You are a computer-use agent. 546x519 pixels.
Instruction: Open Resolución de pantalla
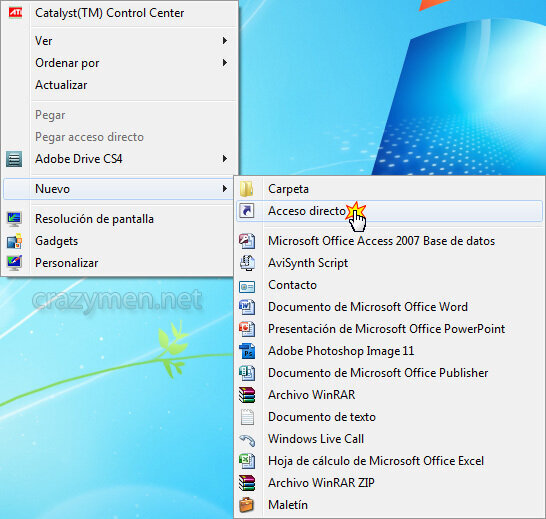point(118,219)
